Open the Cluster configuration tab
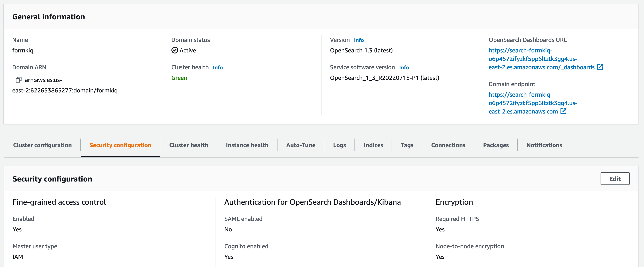Image resolution: width=644 pixels, height=267 pixels. coord(43,145)
